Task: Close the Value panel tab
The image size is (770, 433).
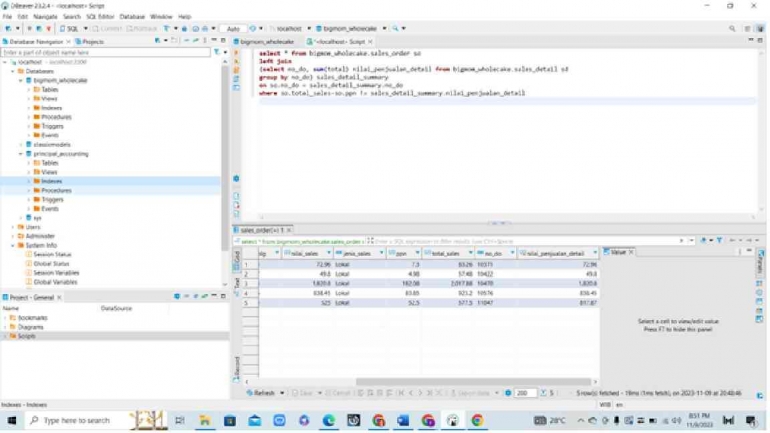Action: coord(632,252)
